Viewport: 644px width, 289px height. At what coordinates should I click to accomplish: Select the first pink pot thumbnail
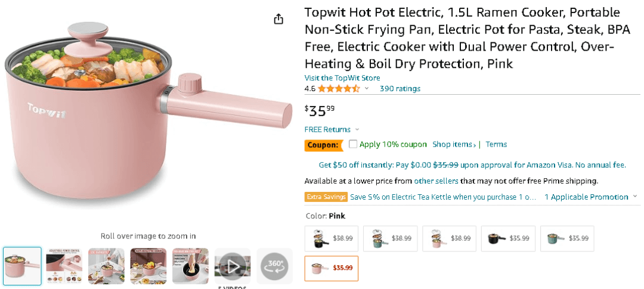[22, 266]
